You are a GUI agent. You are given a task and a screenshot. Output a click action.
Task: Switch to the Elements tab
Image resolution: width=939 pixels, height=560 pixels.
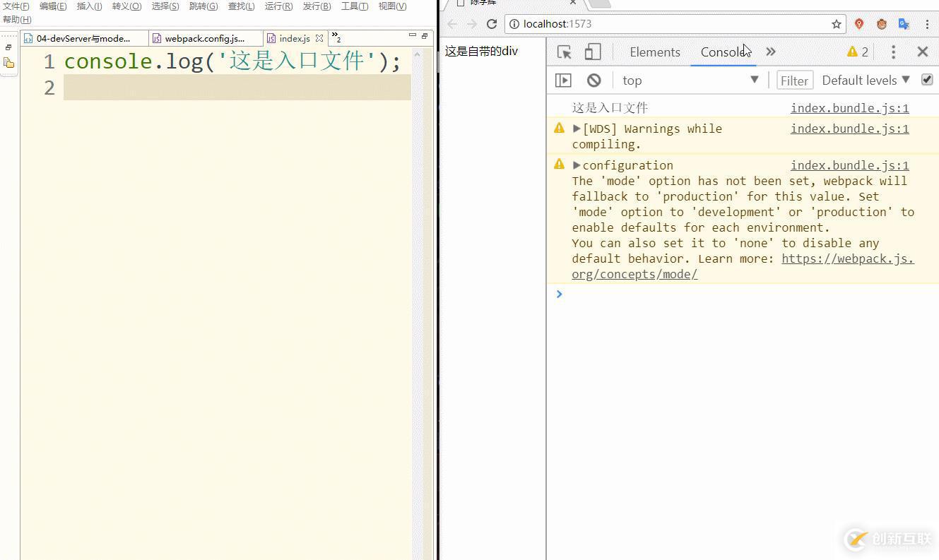pyautogui.click(x=654, y=52)
